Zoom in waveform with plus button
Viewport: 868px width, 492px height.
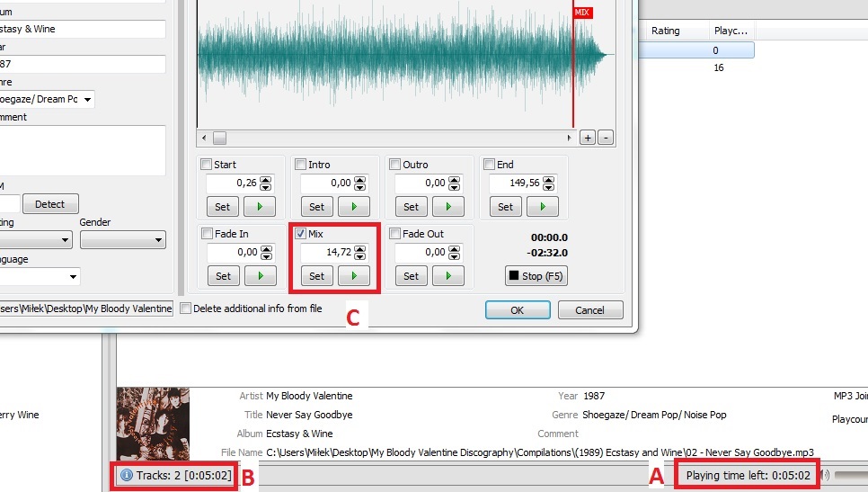588,138
